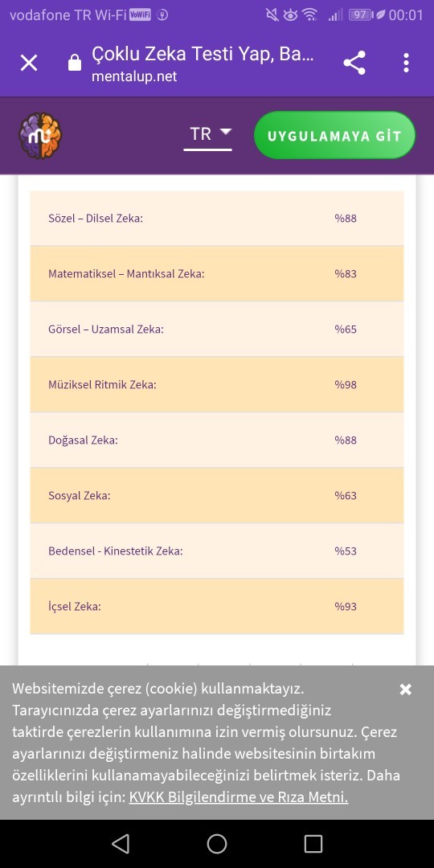Viewport: 434px width, 868px height.
Task: Open the share icon in browser bar
Action: [354, 63]
